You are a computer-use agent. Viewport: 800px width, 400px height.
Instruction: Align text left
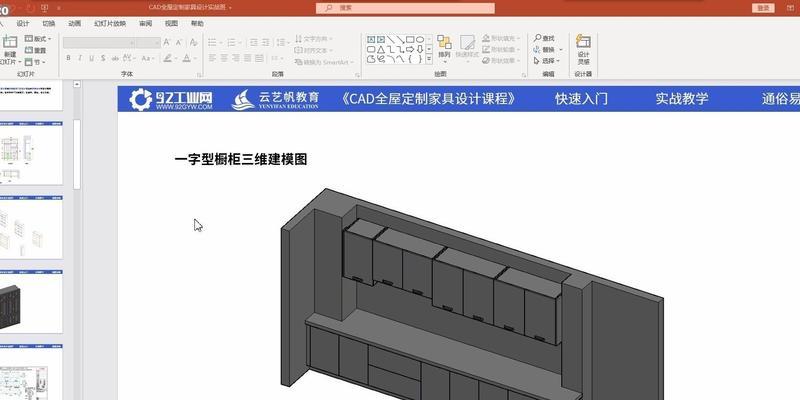point(212,58)
